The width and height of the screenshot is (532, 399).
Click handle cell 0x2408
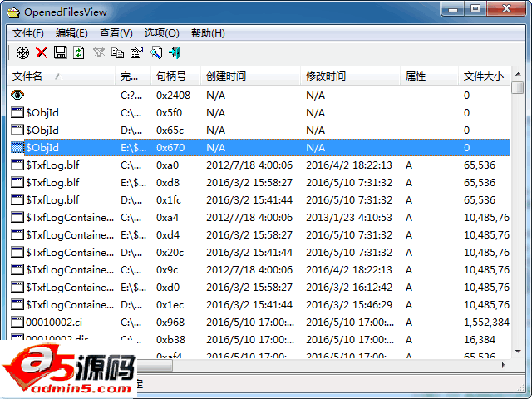pyautogui.click(x=173, y=96)
